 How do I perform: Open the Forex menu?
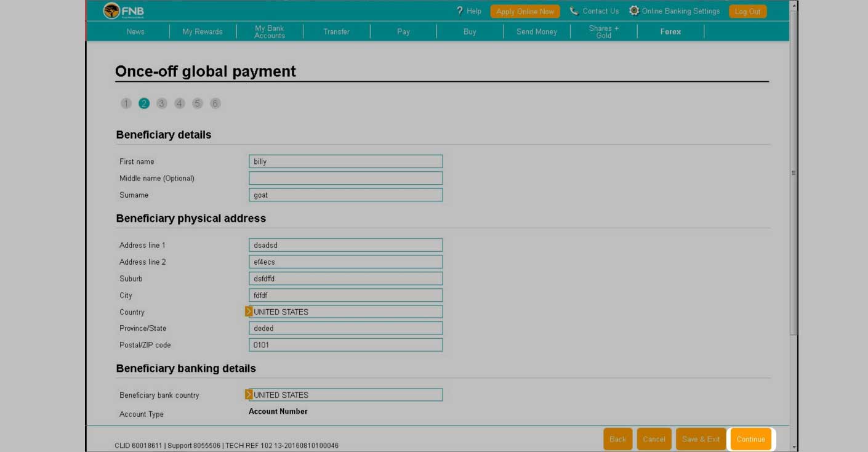pyautogui.click(x=670, y=31)
